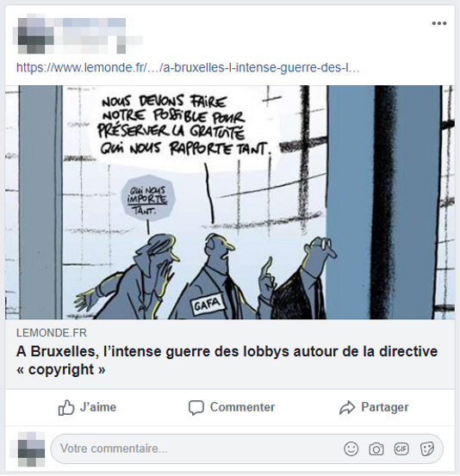The image size is (460, 476).
Task: Click the speech bubble comment icon
Action: click(x=196, y=408)
